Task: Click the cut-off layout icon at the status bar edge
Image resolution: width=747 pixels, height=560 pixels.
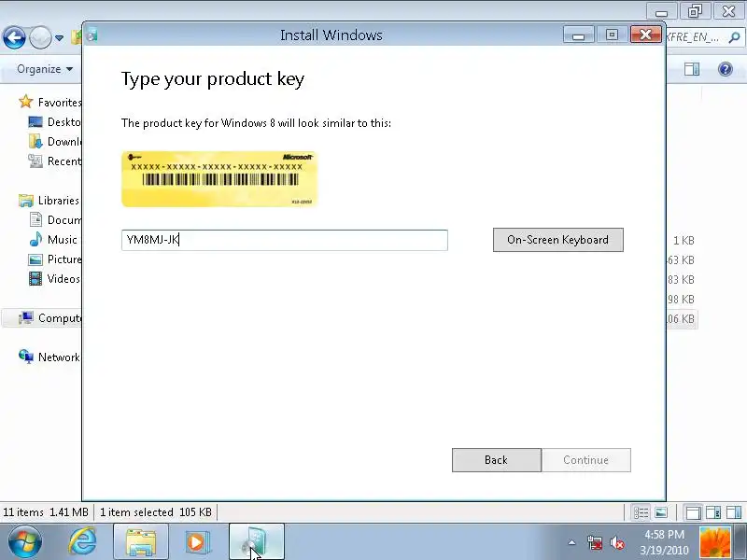Action: pyautogui.click(x=734, y=512)
